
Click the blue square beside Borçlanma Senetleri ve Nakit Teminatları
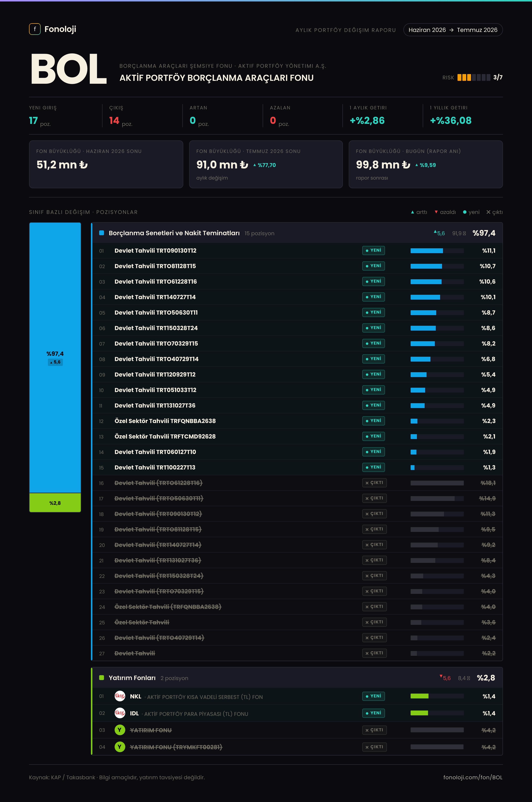click(x=101, y=233)
